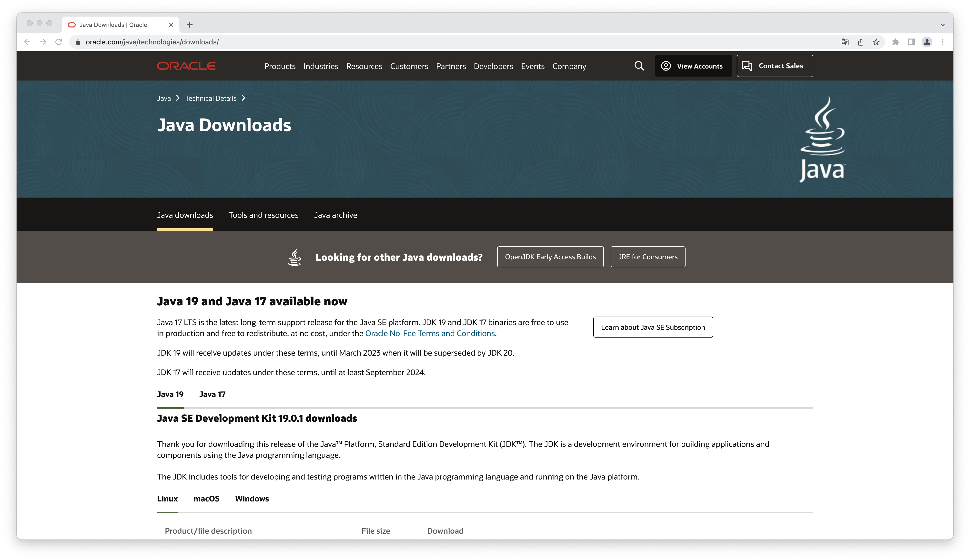
Task: Switch to macOS platform tab
Action: click(207, 498)
